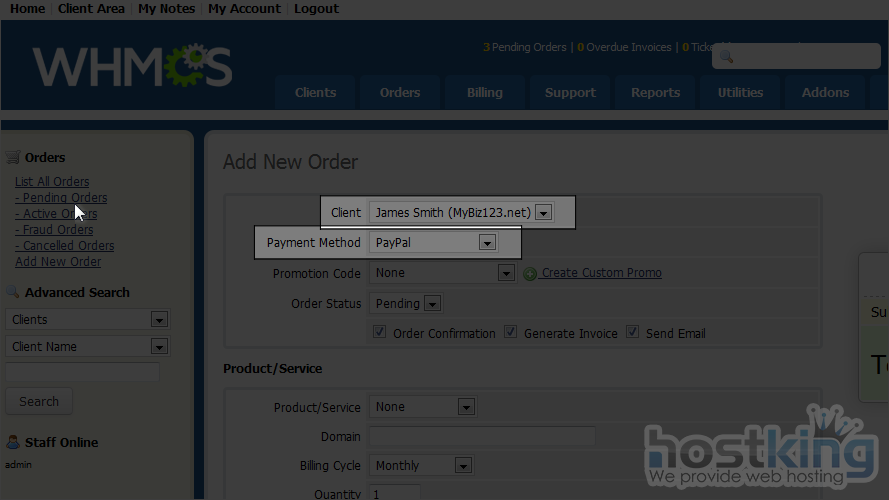Click the Staff Online user icon
Screen dimensions: 889x500
pos(13,442)
